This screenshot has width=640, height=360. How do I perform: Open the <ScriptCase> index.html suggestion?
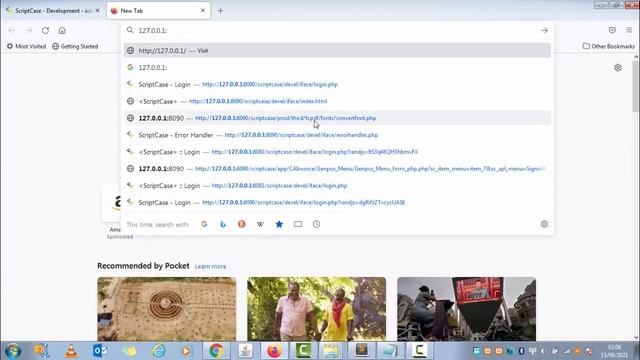coord(337,101)
